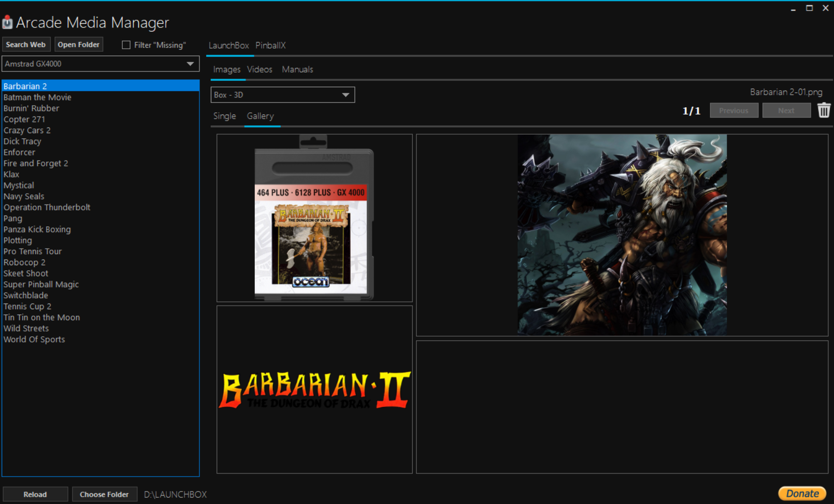Screen dimensions: 834x504
Task: Click the trash can delete icon
Action: coord(824,110)
